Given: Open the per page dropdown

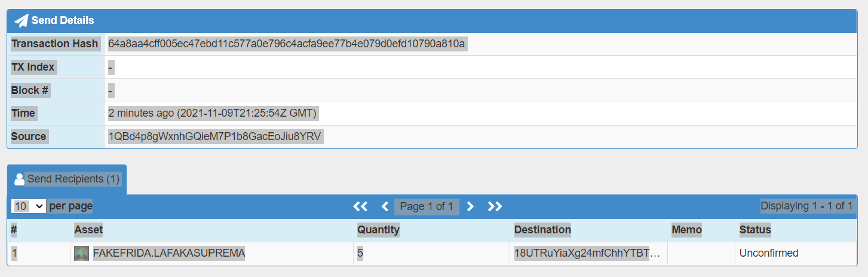Looking at the screenshot, I should 29,206.
